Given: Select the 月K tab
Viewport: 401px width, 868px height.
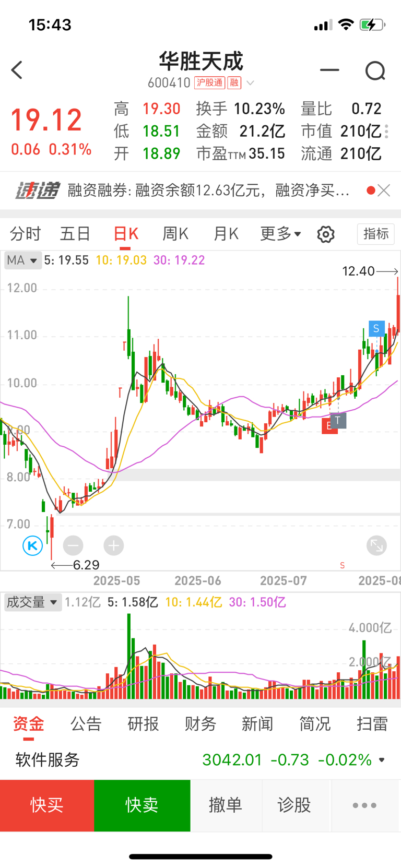Looking at the screenshot, I should coord(226,234).
